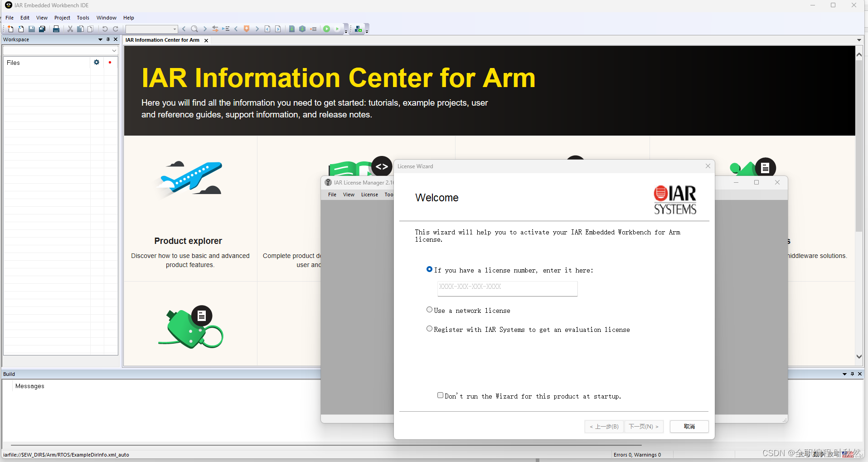Open View menu in IAR License Manager
868x462 pixels.
coord(349,195)
